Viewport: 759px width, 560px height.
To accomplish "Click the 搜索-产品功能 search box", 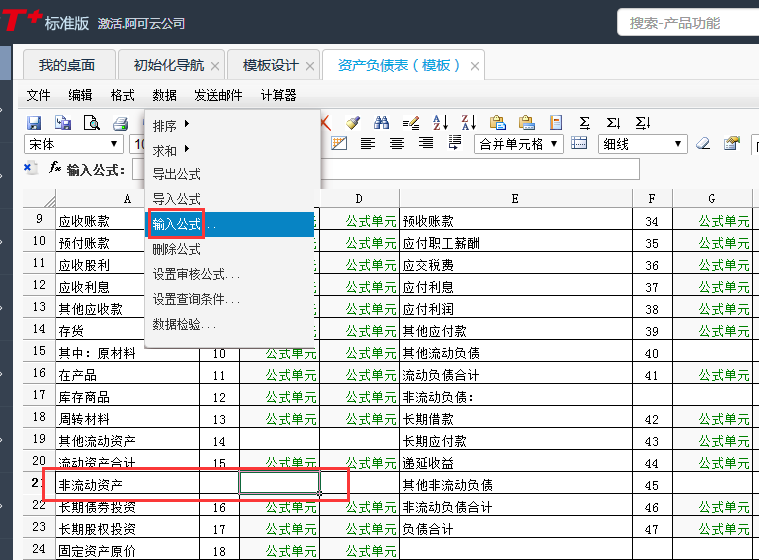I will [688, 22].
